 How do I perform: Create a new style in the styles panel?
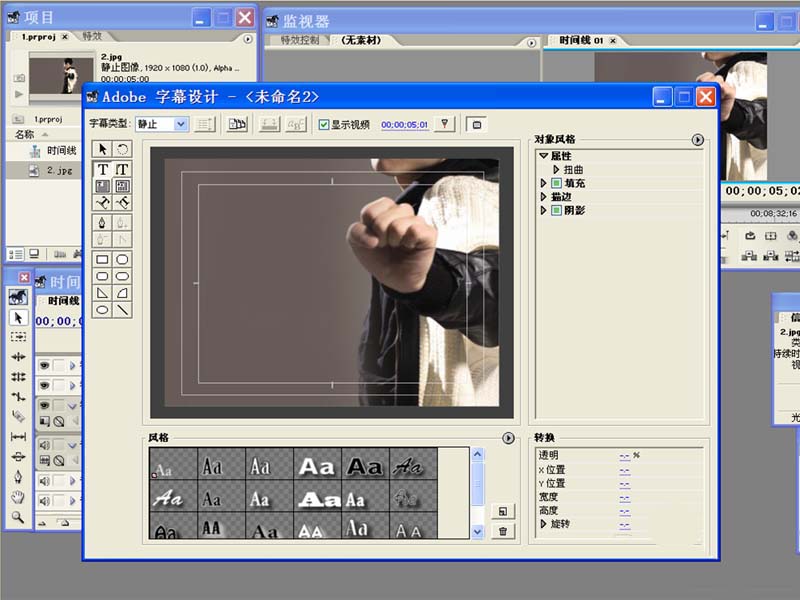[503, 511]
